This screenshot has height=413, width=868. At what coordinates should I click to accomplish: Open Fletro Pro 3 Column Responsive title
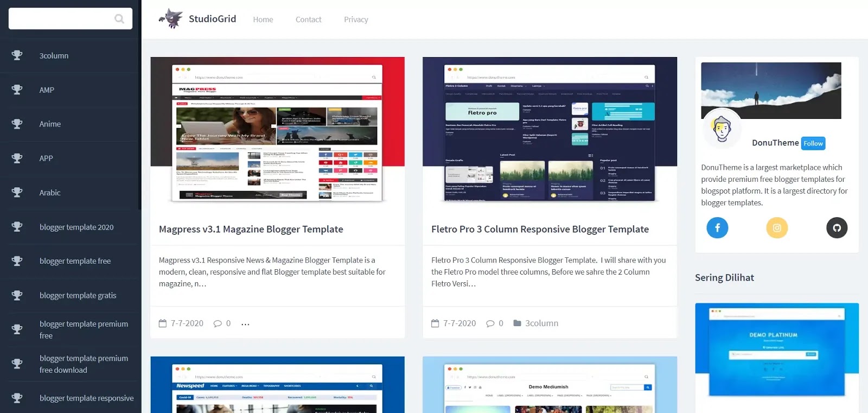[540, 229]
